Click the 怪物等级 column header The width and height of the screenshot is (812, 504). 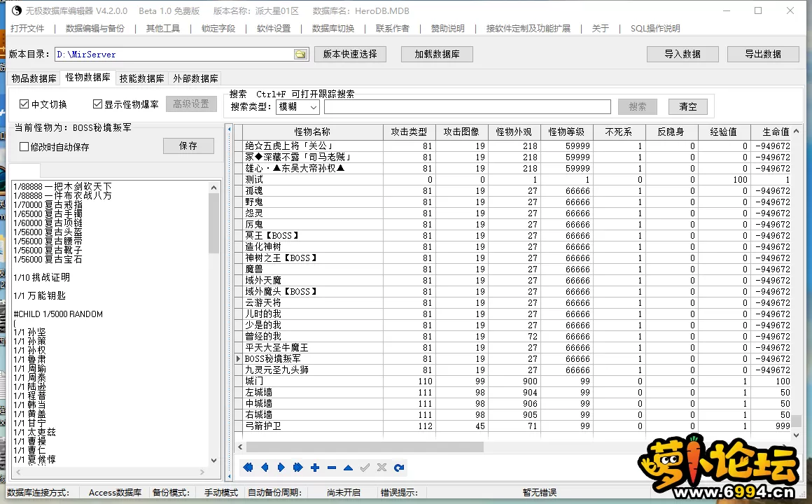(x=566, y=132)
